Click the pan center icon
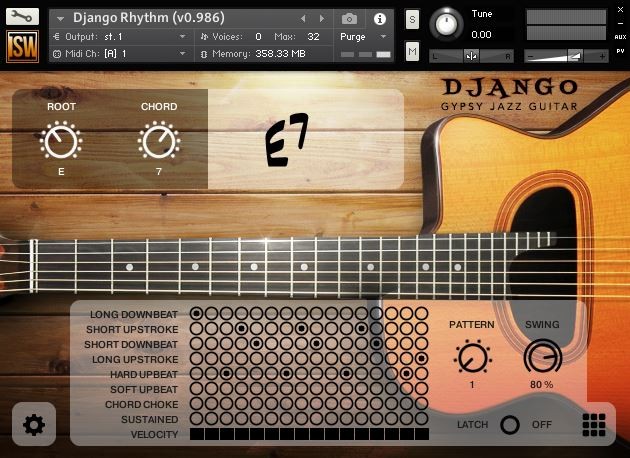Viewport: 630px width, 458px height. [472, 56]
